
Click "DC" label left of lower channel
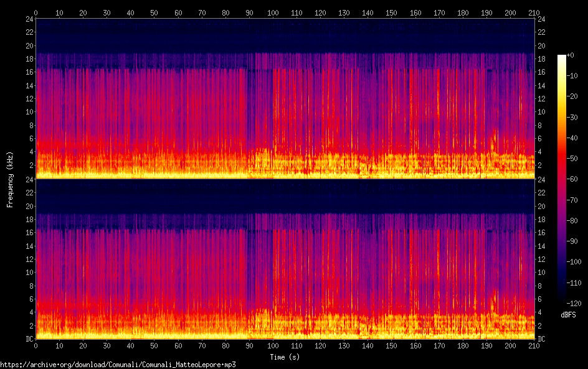30,339
